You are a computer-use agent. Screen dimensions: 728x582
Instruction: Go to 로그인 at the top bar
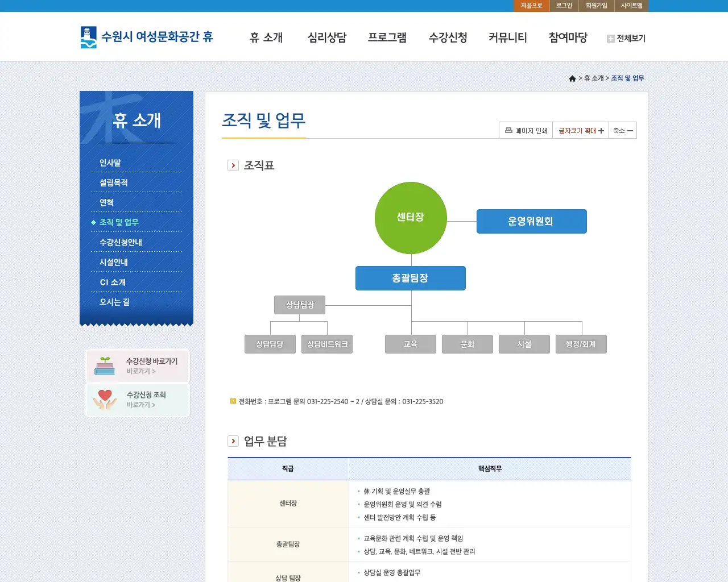[563, 6]
